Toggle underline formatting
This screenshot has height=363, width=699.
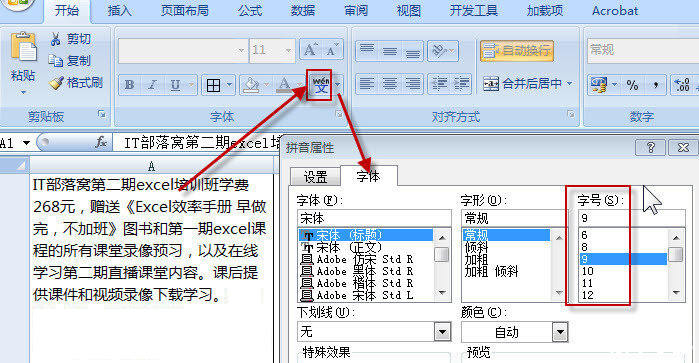pos(175,85)
